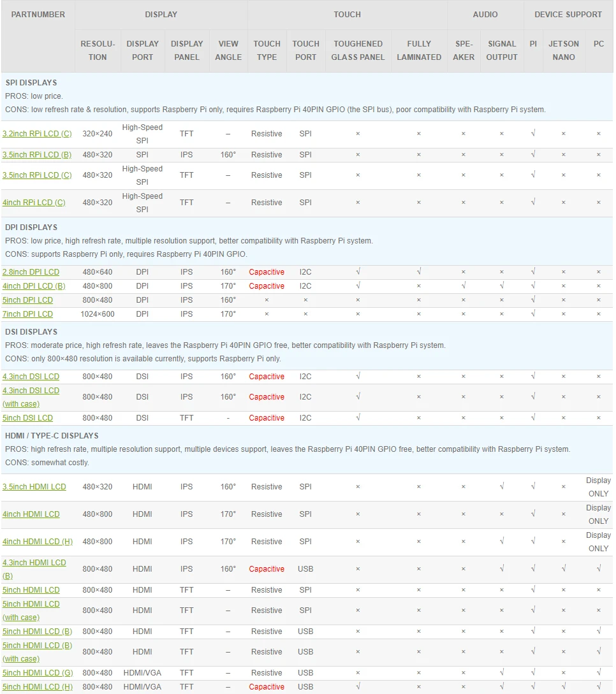Click Capacitive in the 5inch DSI LCD row
Image resolution: width=616 pixels, height=694 pixels.
(267, 418)
